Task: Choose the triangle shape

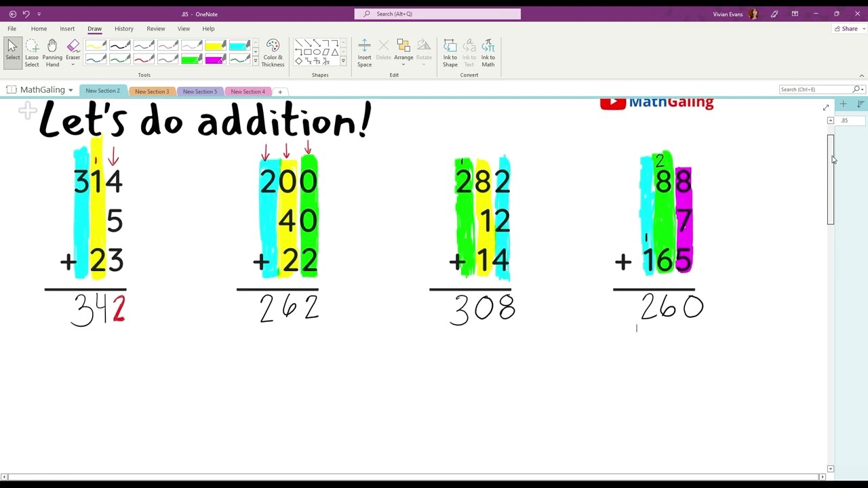Action: 334,52
